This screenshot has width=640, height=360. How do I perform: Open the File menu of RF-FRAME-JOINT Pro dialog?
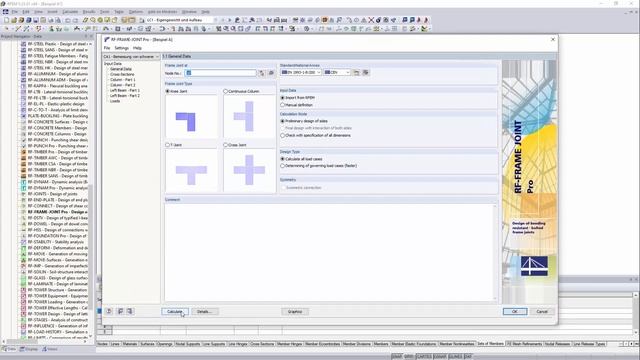[107, 48]
